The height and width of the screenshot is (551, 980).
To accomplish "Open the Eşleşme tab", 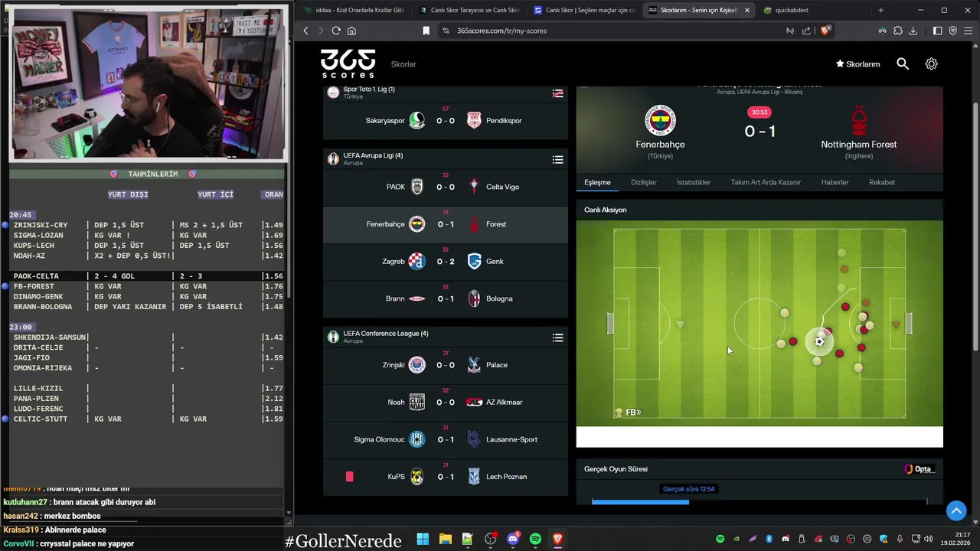I will [x=597, y=182].
